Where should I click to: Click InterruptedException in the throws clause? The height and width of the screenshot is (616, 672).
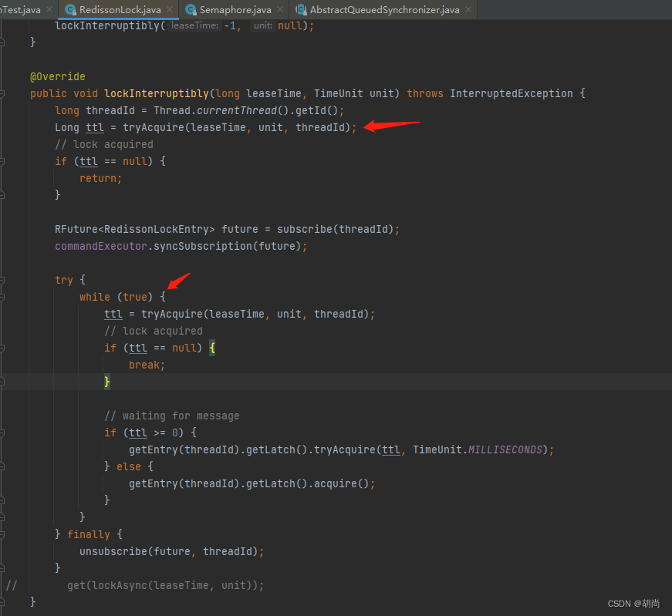(x=512, y=94)
